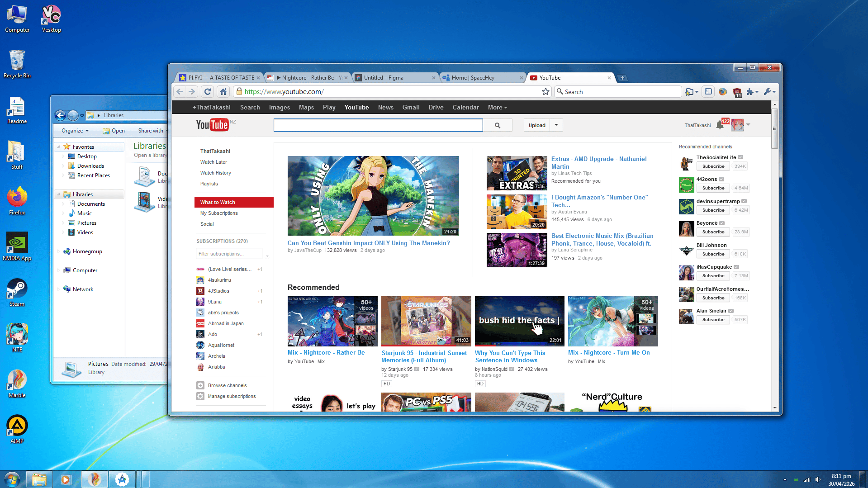The height and width of the screenshot is (488, 868).
Task: Open Watch History in the sidebar
Action: [x=216, y=173]
